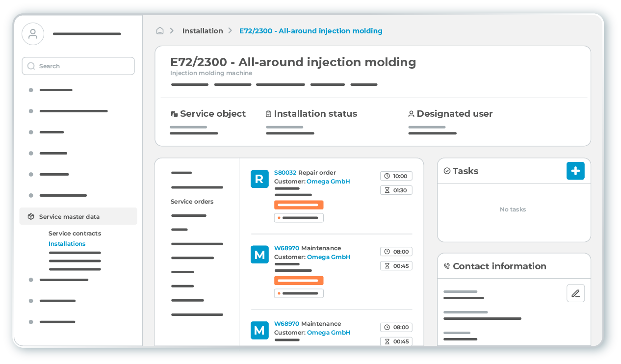Click the magnifier icon in Search
The image size is (621, 364).
[x=31, y=66]
